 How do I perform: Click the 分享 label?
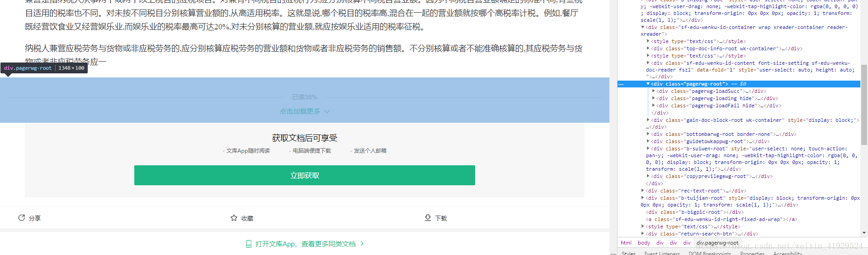point(35,218)
